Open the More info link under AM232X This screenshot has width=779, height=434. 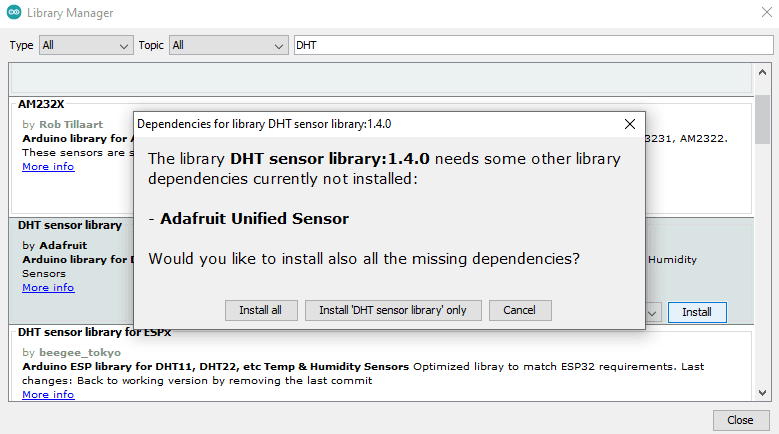[x=48, y=166]
